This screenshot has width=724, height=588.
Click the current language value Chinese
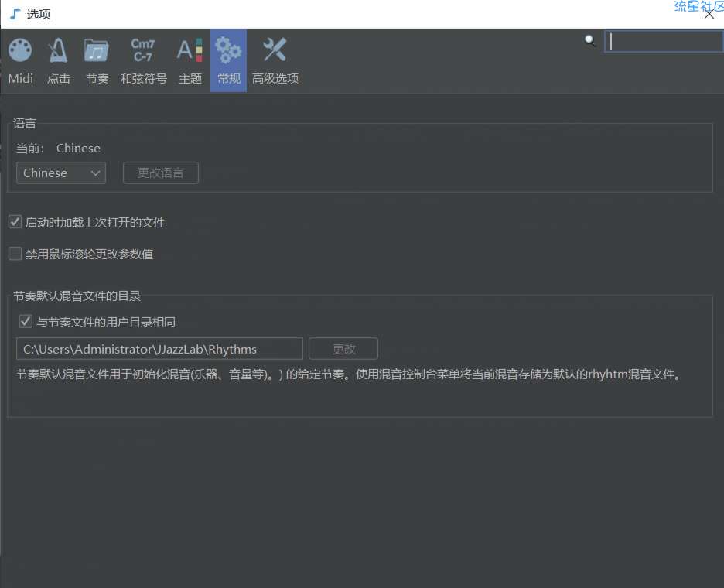(x=78, y=149)
